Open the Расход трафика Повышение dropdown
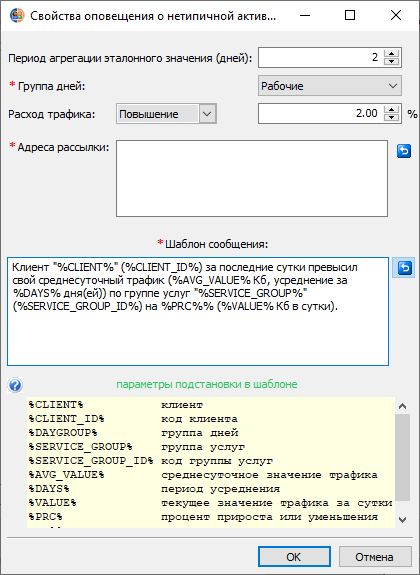 tap(166, 114)
